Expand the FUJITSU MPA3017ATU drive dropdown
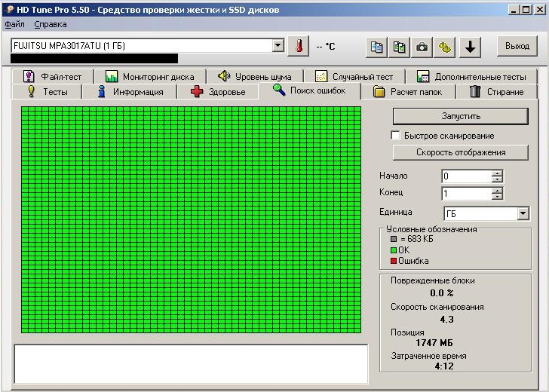The height and width of the screenshot is (392, 549). coord(278,45)
